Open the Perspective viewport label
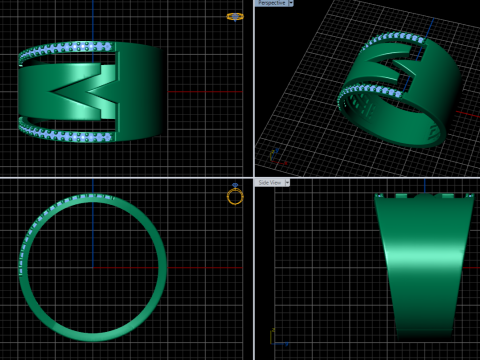Viewport: 480px width, 360px height. [x=272, y=3]
